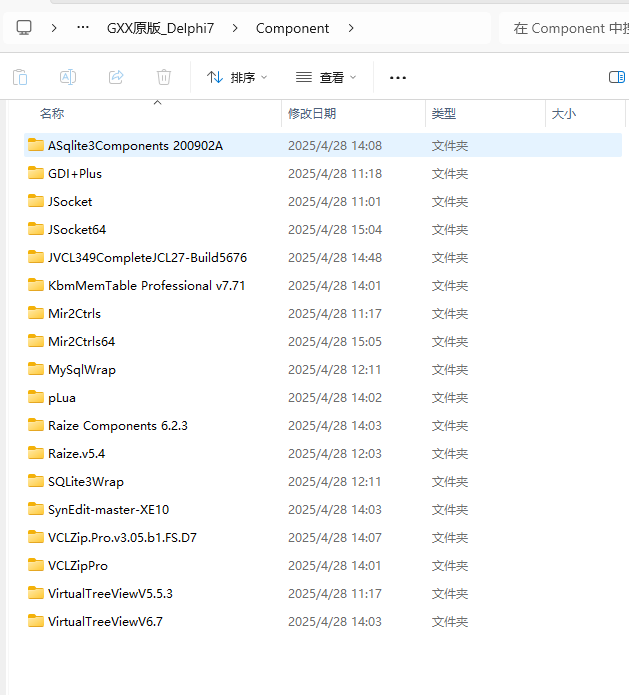Open the 查看 view dropdown
The height and width of the screenshot is (695, 629).
326,78
